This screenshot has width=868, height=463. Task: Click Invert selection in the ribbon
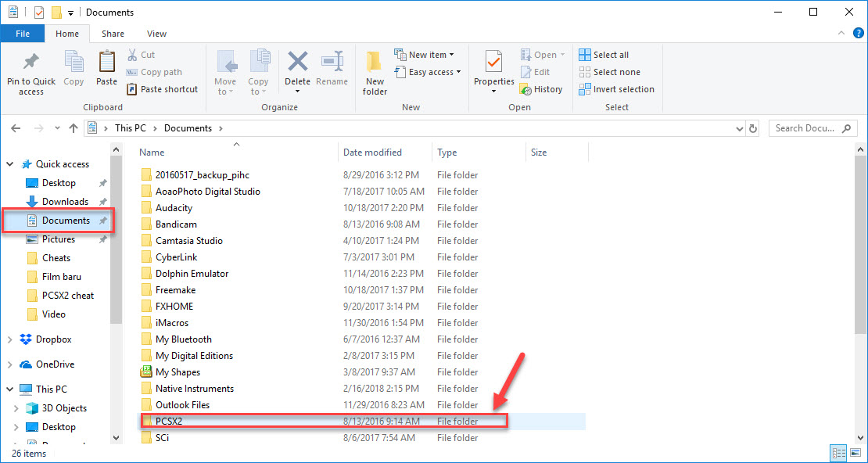click(616, 89)
